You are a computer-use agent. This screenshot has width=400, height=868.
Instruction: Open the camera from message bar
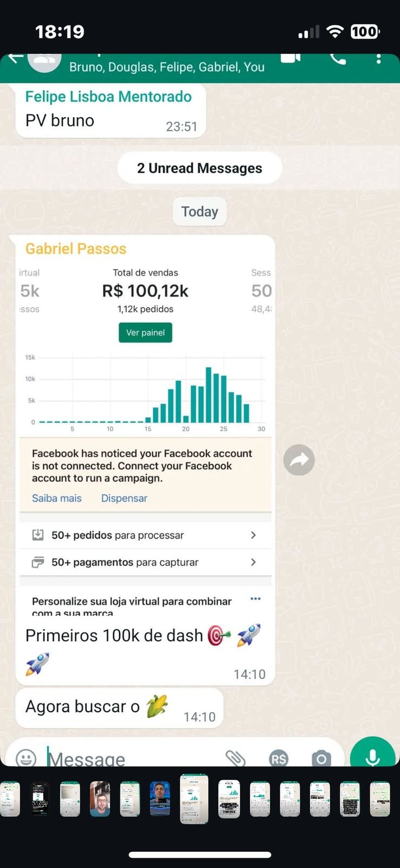321,758
